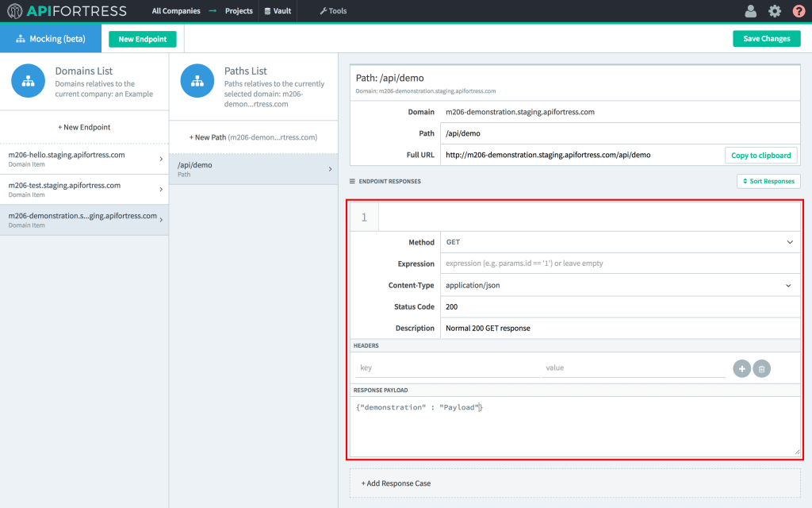
Task: Click the Paths List blue circle icon
Action: pos(197,81)
